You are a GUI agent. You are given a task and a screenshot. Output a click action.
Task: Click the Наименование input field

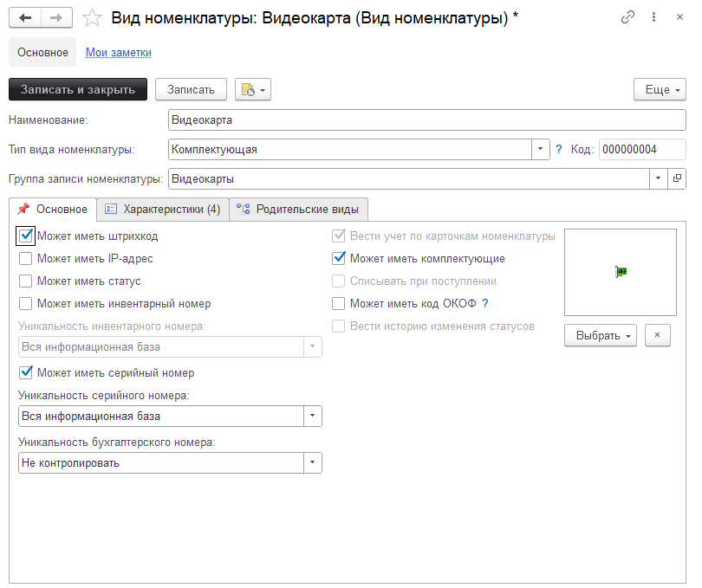point(427,120)
